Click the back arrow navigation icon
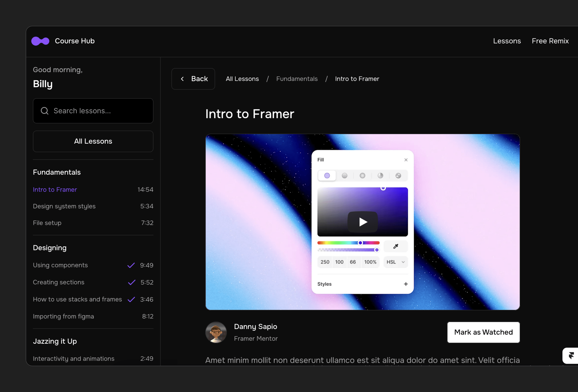 (x=182, y=79)
